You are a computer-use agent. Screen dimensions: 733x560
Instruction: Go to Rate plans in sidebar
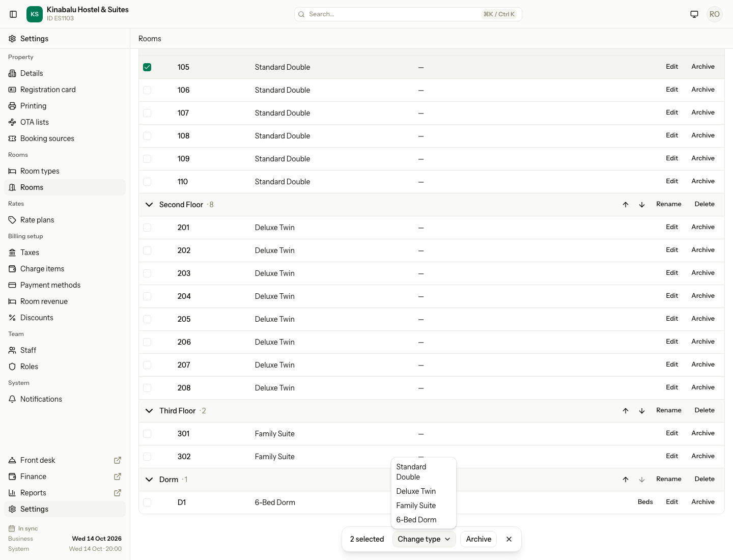(65, 220)
